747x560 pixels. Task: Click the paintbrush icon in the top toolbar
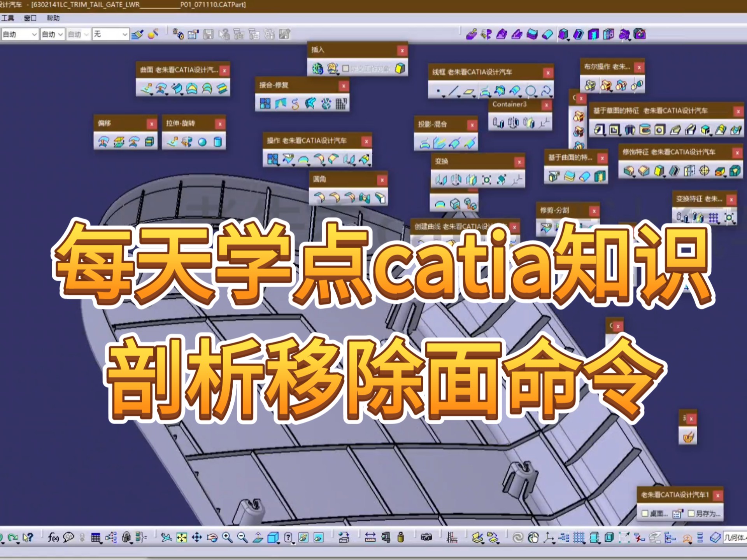pyautogui.click(x=137, y=34)
